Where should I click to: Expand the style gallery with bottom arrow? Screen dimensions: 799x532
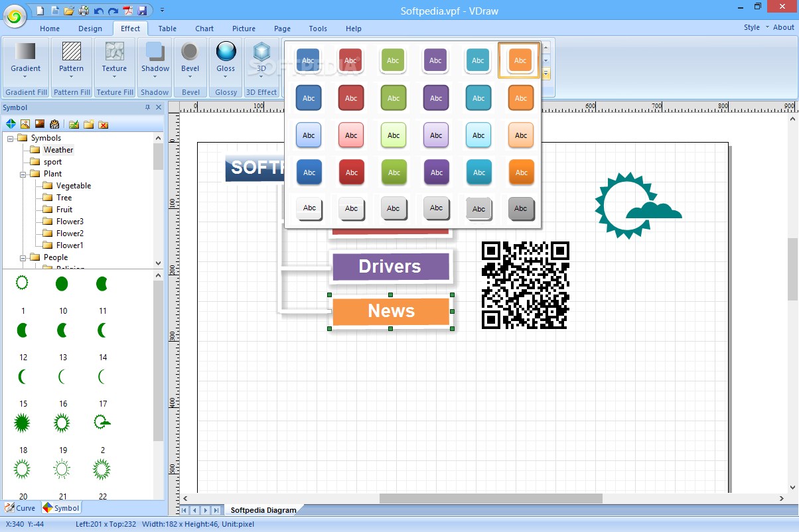[x=546, y=73]
